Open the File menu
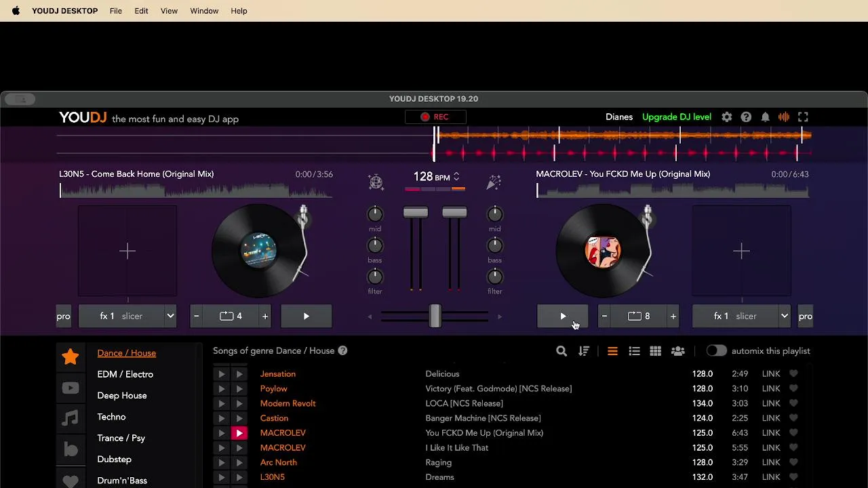The height and width of the screenshot is (488, 868). pyautogui.click(x=116, y=11)
